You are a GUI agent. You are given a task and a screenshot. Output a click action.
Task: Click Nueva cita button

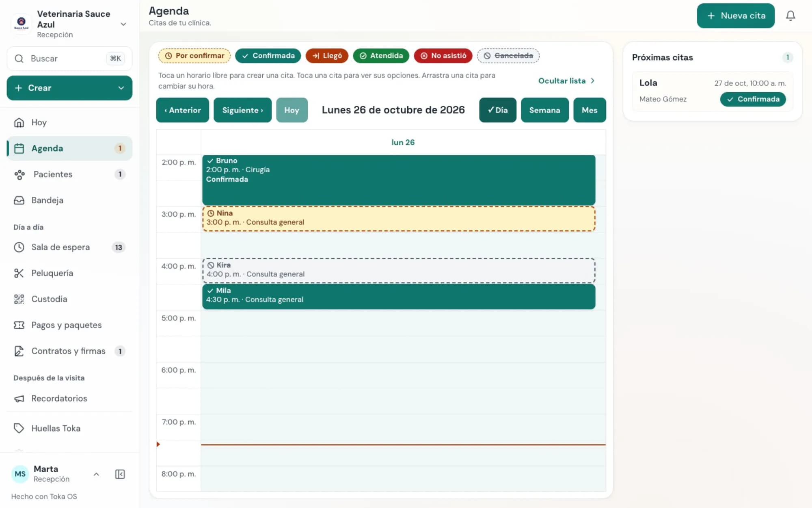click(736, 16)
